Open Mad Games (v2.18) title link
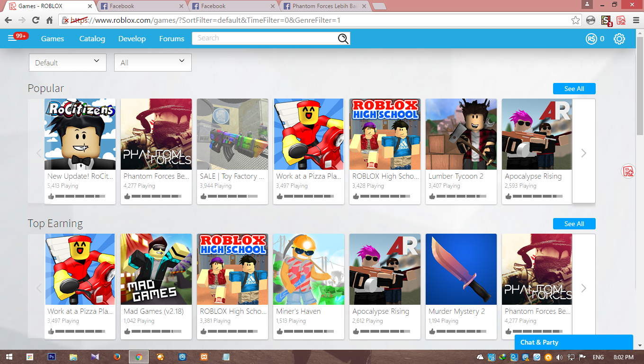 (x=153, y=311)
